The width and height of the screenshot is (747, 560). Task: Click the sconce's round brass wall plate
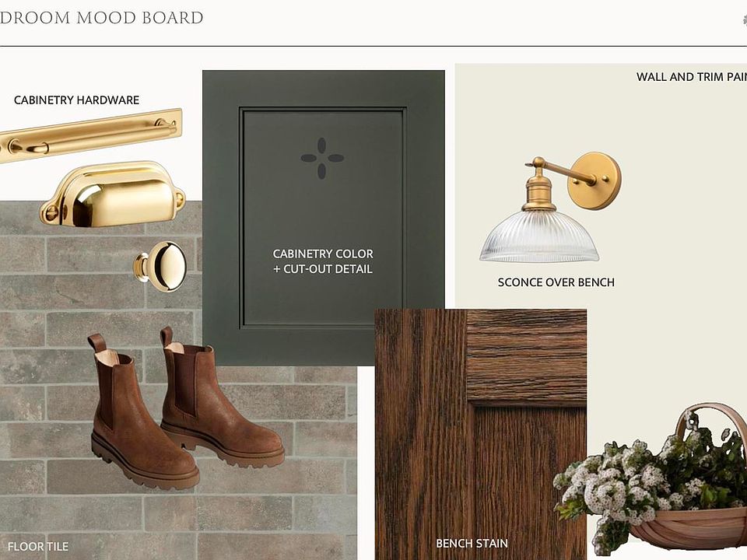pyautogui.click(x=594, y=181)
